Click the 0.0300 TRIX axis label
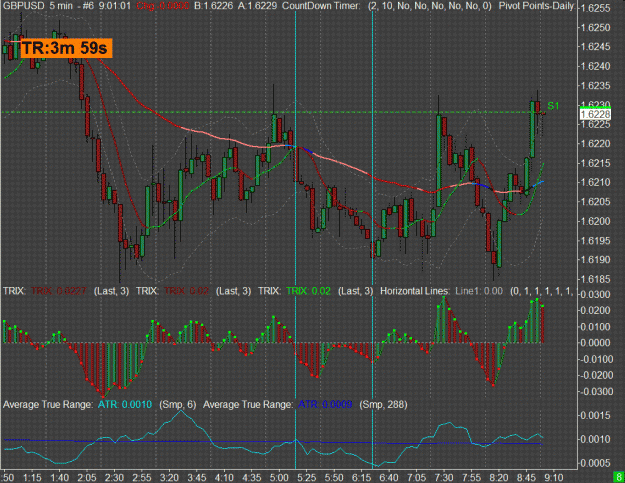 (596, 295)
